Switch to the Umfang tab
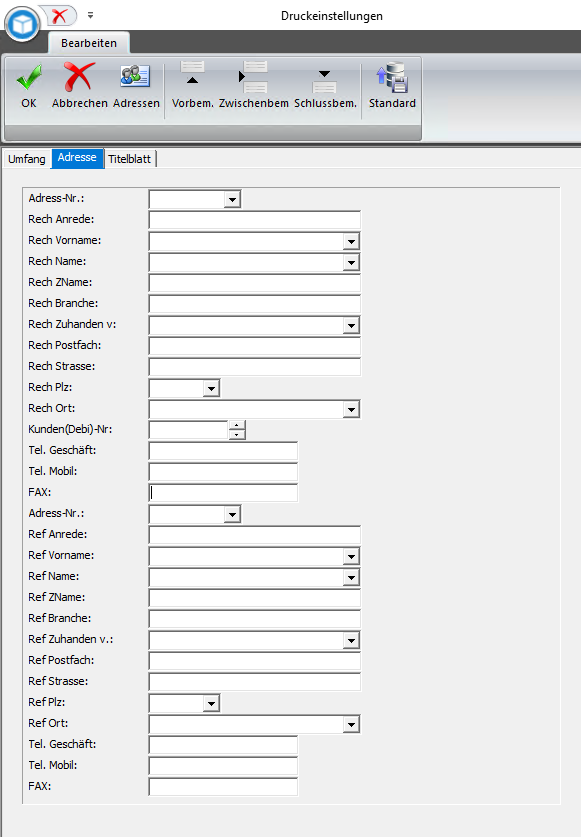Image resolution: width=581 pixels, height=837 pixels. [27, 159]
